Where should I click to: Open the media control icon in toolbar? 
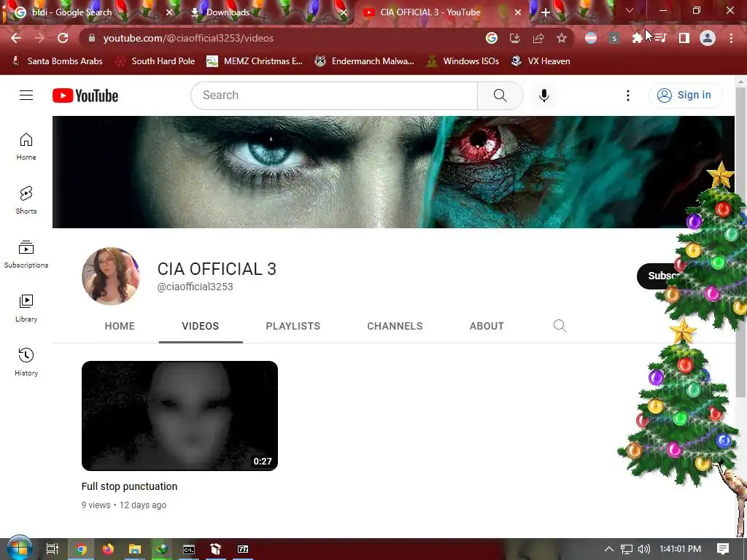[x=660, y=38]
